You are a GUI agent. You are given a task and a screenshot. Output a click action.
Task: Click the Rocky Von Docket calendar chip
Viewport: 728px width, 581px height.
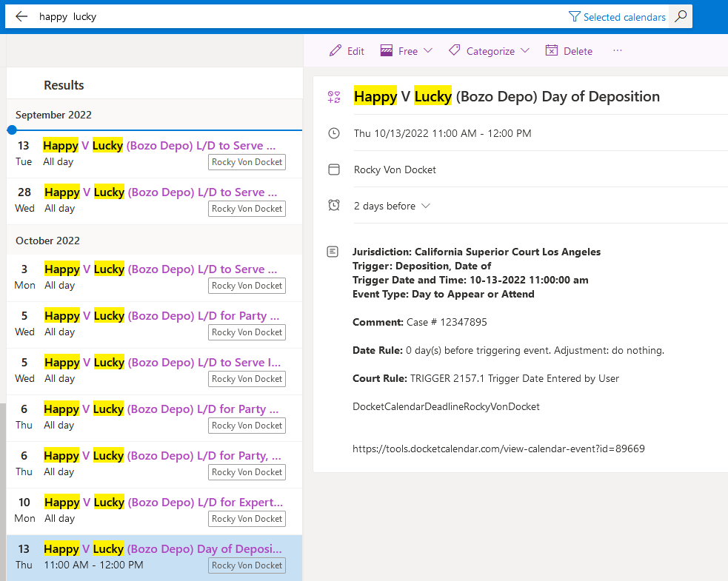pyautogui.click(x=247, y=565)
